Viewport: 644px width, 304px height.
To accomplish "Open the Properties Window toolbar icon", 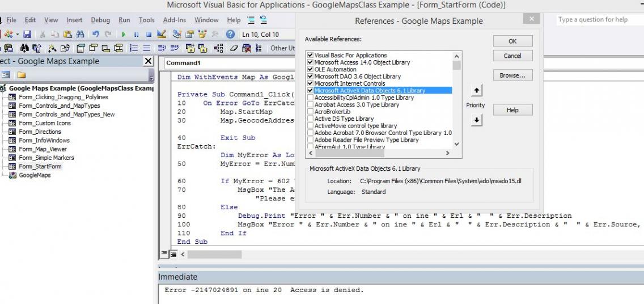I will [x=189, y=35].
